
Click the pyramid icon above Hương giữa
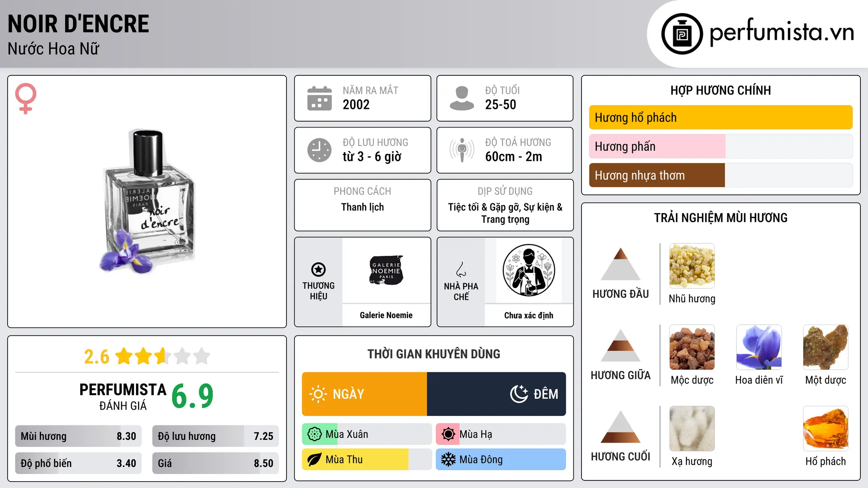(620, 345)
